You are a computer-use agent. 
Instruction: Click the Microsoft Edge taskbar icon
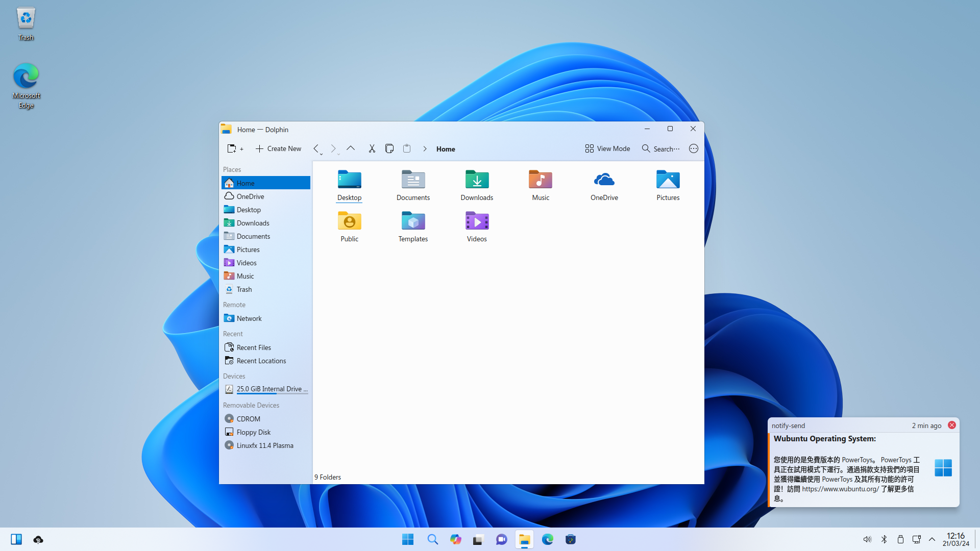547,539
